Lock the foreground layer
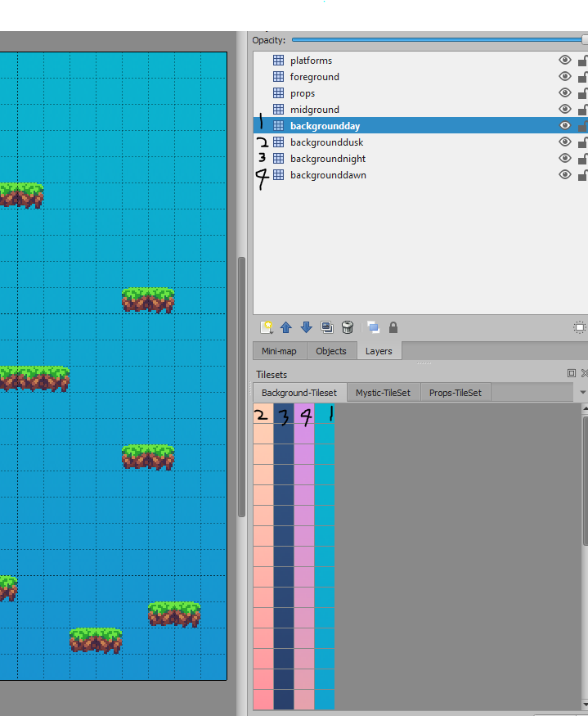588x716 pixels. coord(582,77)
